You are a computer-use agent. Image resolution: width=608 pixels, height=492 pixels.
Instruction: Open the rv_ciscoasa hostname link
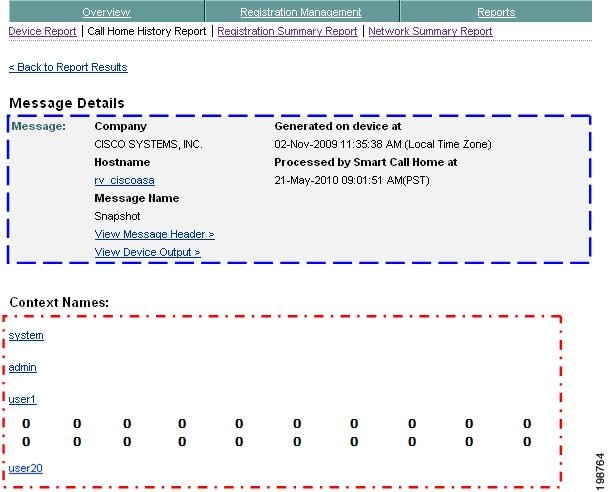tap(124, 180)
